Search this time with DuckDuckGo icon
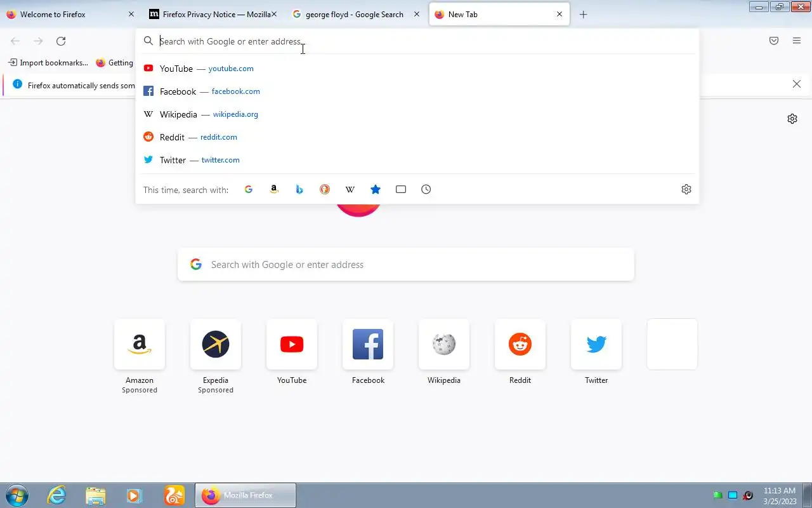 (325, 189)
